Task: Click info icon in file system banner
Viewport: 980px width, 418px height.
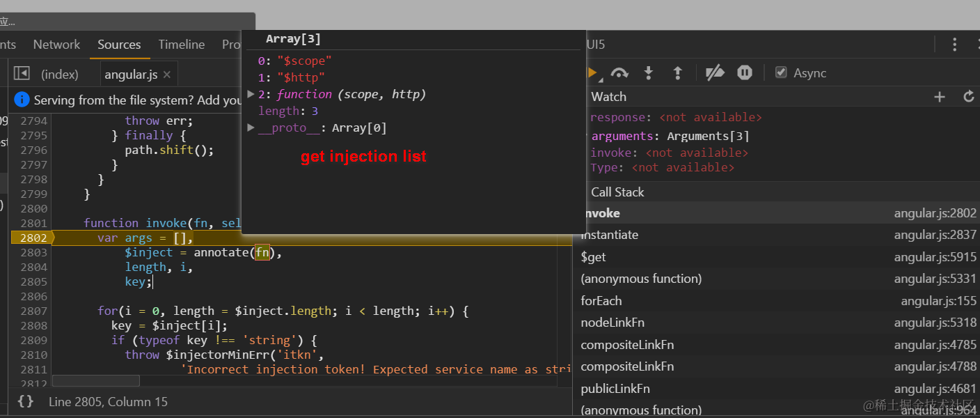Action: pyautogui.click(x=22, y=100)
